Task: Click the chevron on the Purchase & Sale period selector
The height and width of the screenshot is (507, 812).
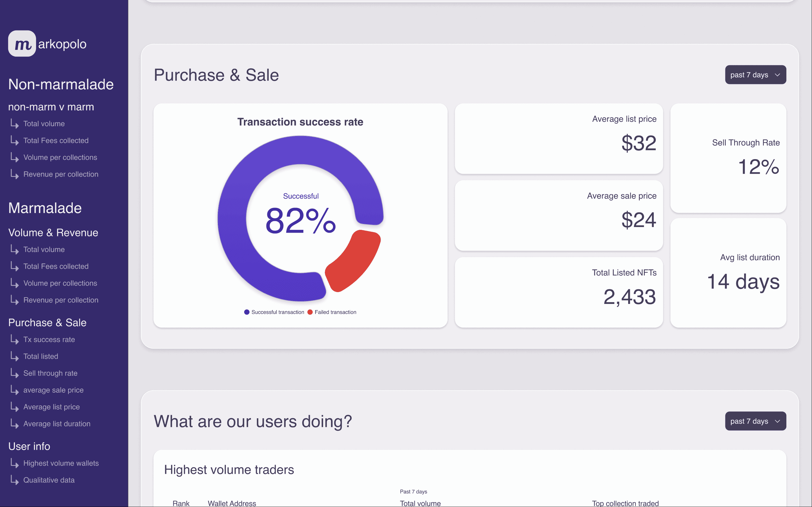Action: click(x=777, y=75)
